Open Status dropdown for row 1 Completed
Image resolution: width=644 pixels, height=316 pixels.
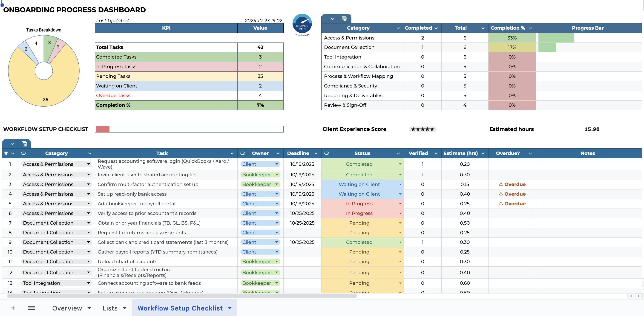(400, 164)
